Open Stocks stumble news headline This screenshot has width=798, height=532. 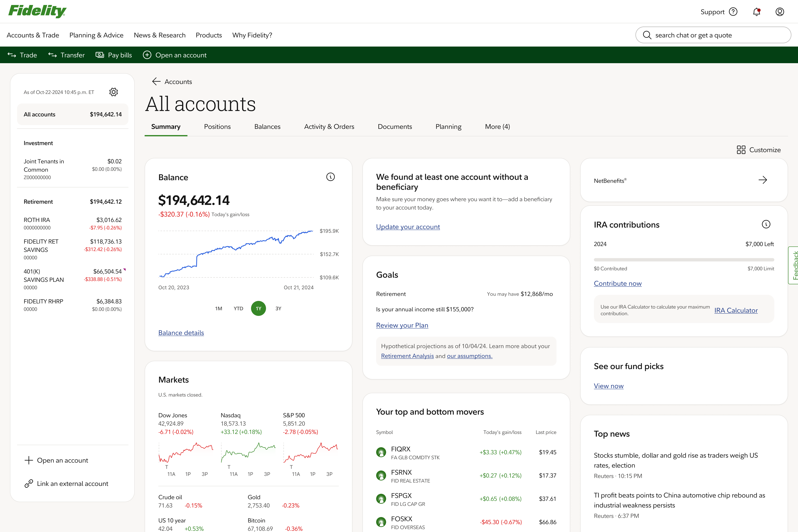[676, 461]
